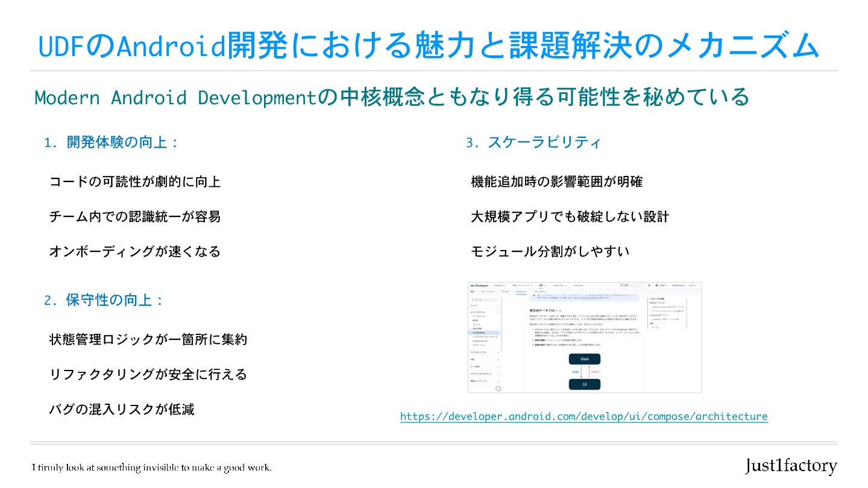Screen dimensions: 868x488
Task: Click the line 'コードの可読性が劇的に向上'
Action: tap(135, 181)
